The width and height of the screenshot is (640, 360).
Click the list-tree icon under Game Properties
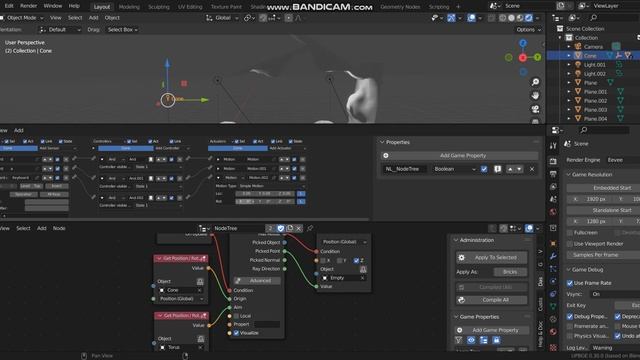(484, 340)
